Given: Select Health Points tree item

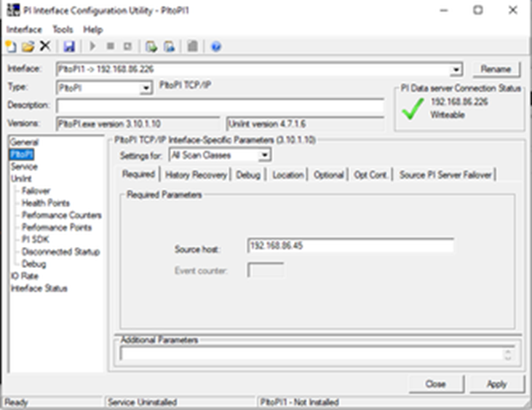Looking at the screenshot, I should [x=46, y=203].
